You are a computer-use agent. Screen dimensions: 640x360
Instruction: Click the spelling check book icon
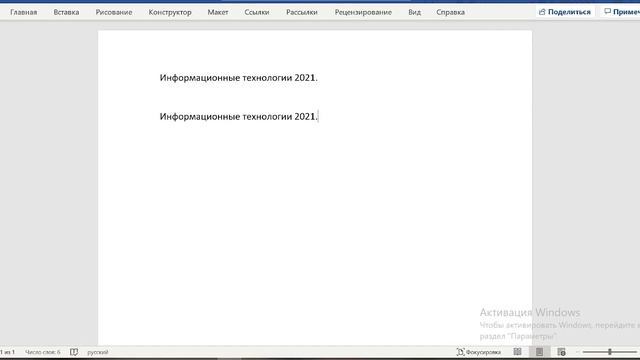click(x=74, y=352)
